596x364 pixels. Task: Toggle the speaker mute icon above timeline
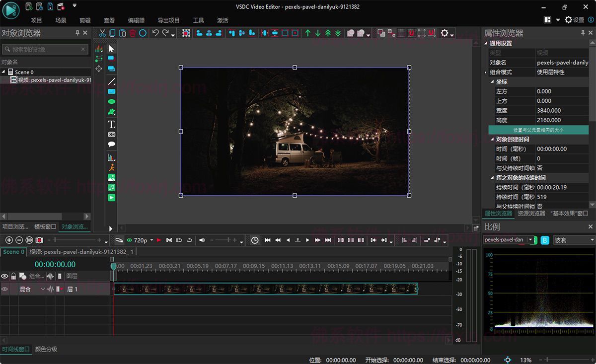pyautogui.click(x=202, y=240)
